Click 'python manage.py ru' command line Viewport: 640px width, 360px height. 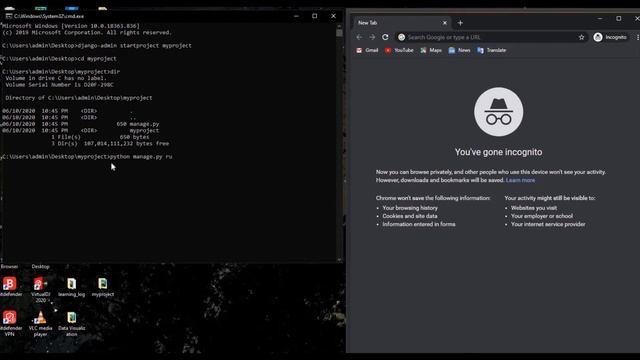(87, 157)
